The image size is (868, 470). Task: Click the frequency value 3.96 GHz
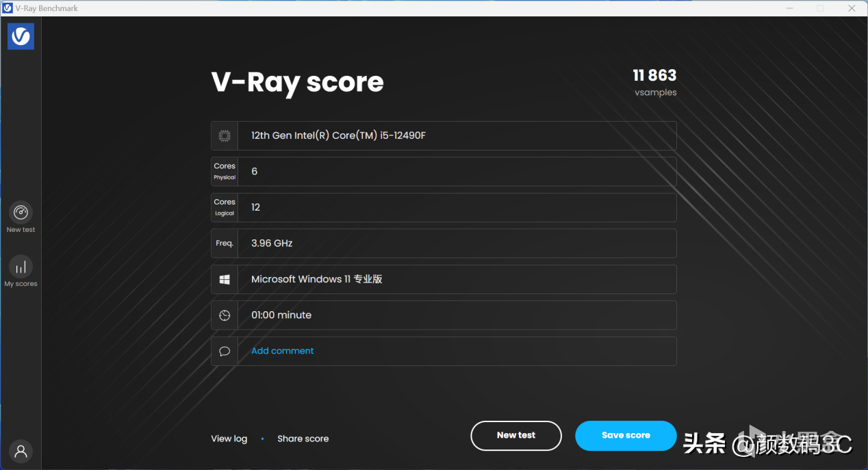(x=272, y=243)
